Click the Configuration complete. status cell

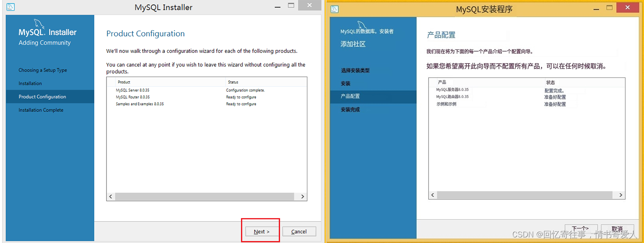[x=246, y=90]
